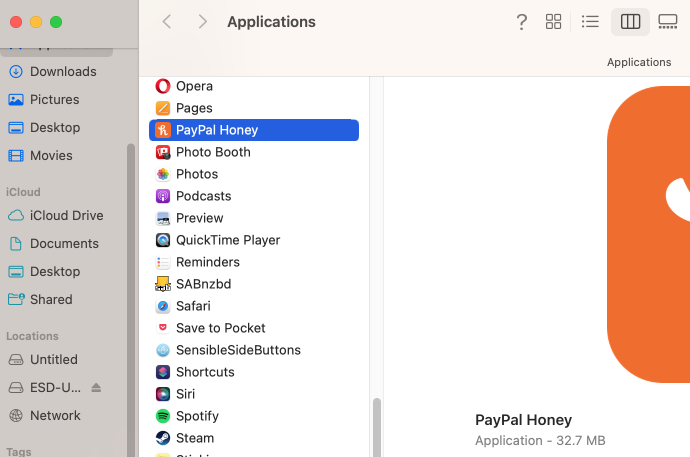This screenshot has width=690, height=457.
Task: Switch to list view
Action: 590,22
